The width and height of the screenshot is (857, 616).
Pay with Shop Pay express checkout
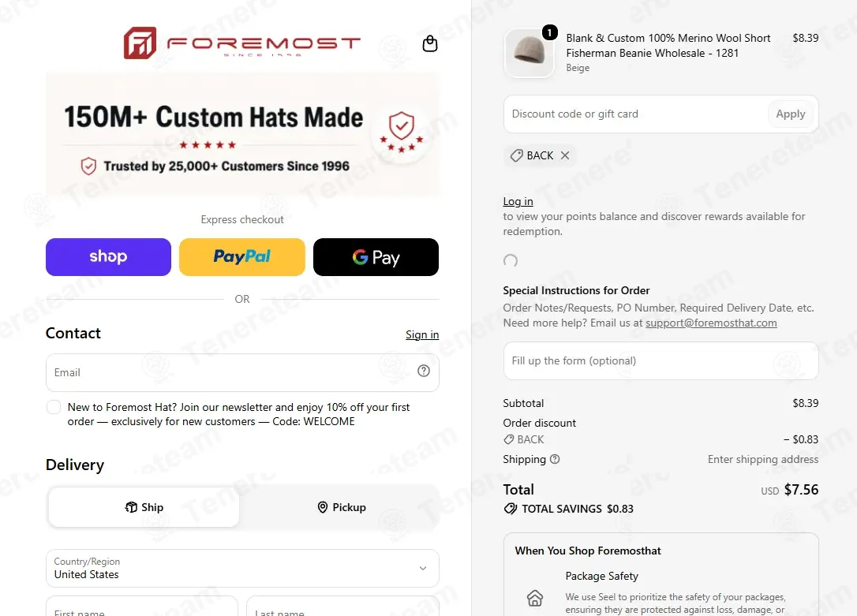[x=108, y=257]
